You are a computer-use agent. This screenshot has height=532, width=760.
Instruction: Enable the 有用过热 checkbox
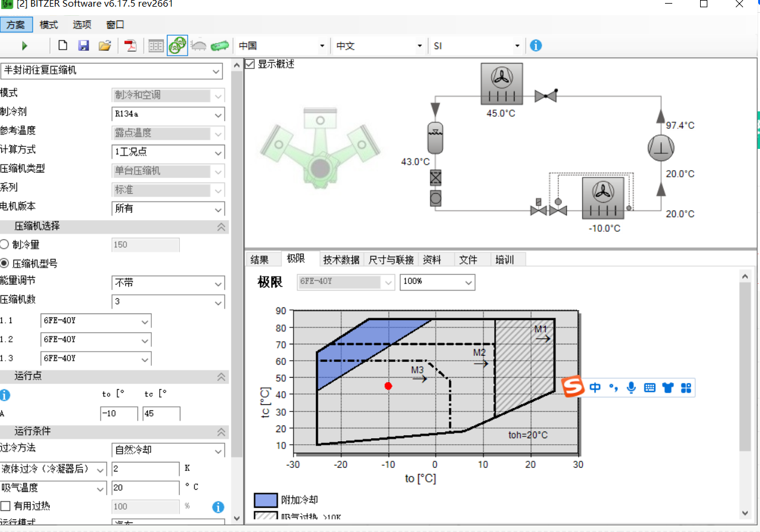5,506
